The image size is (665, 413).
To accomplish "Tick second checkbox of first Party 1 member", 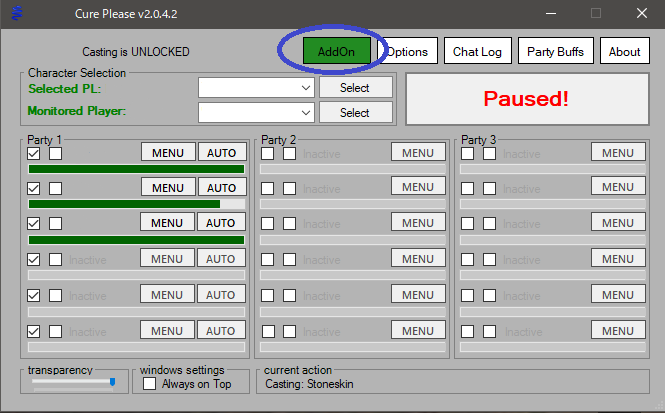I will click(x=56, y=153).
